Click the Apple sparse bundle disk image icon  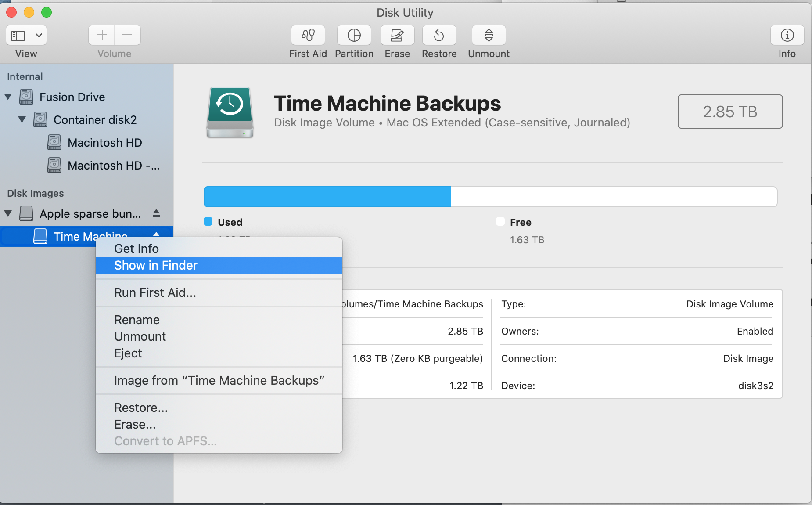click(26, 213)
